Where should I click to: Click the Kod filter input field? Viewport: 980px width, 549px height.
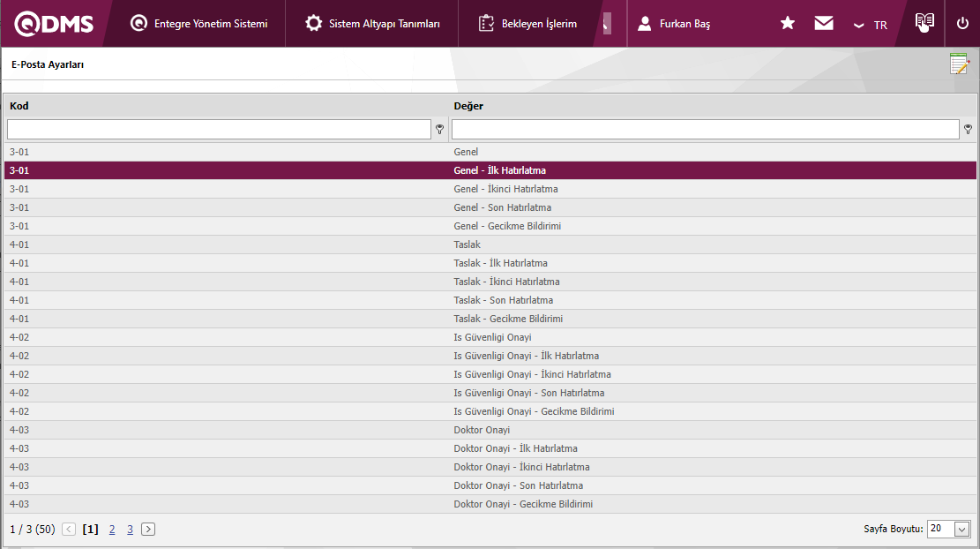tap(219, 130)
